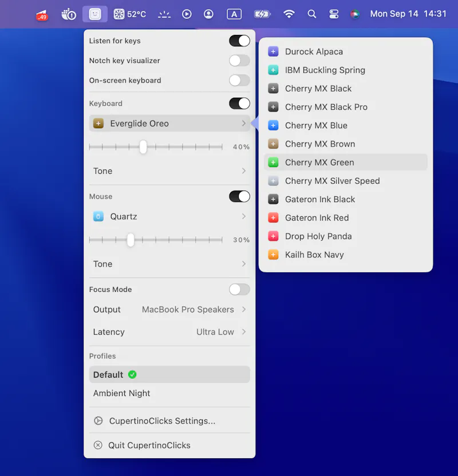Open Control Center icon

tap(334, 14)
